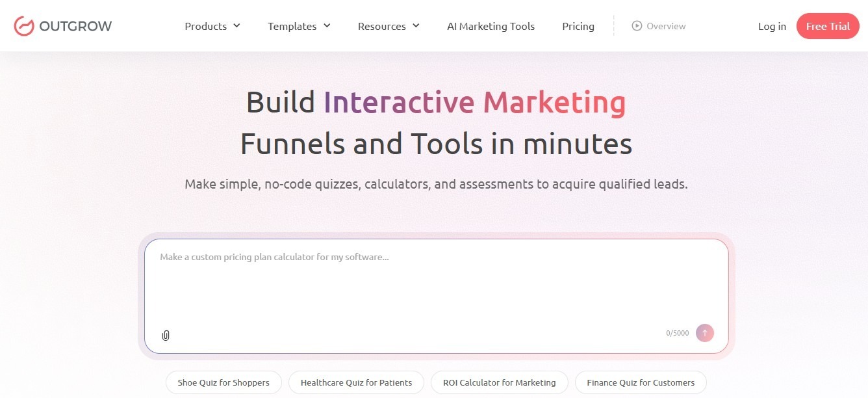868x398 pixels.
Task: Open the Products menu label
Action: (x=205, y=27)
